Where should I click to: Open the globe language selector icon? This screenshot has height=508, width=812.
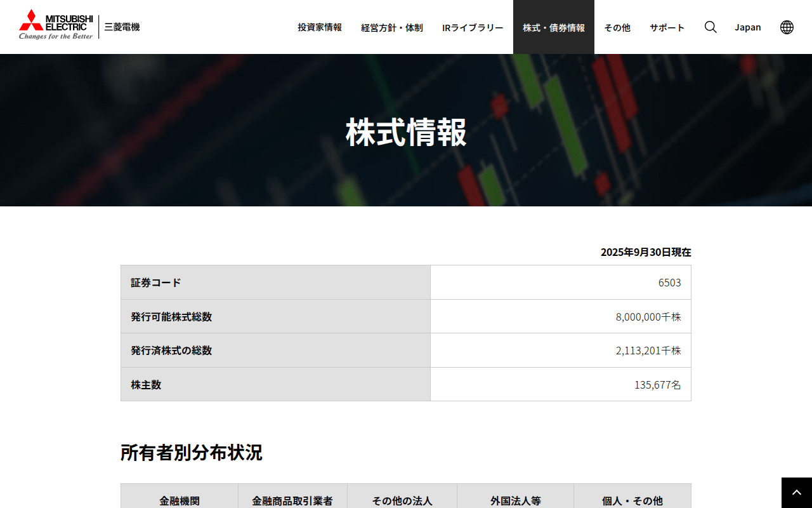[x=787, y=27]
